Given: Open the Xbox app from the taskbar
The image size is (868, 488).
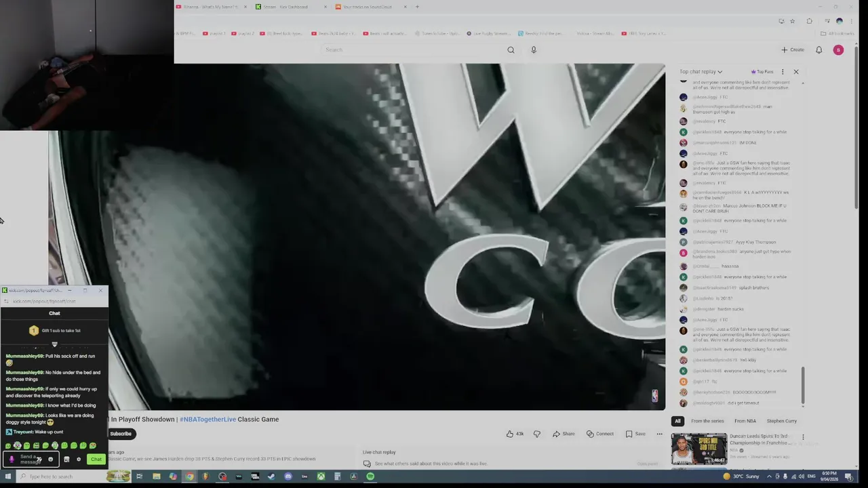Looking at the screenshot, I should pyautogui.click(x=321, y=476).
